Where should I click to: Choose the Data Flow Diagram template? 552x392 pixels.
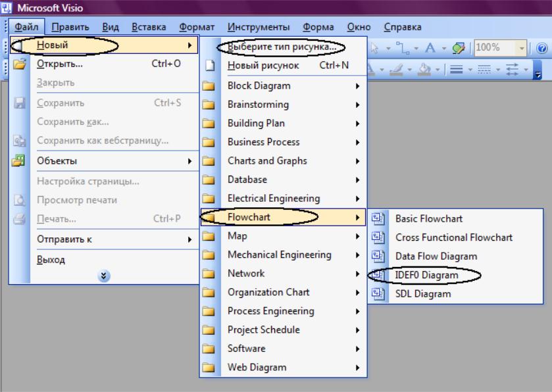coord(455,256)
